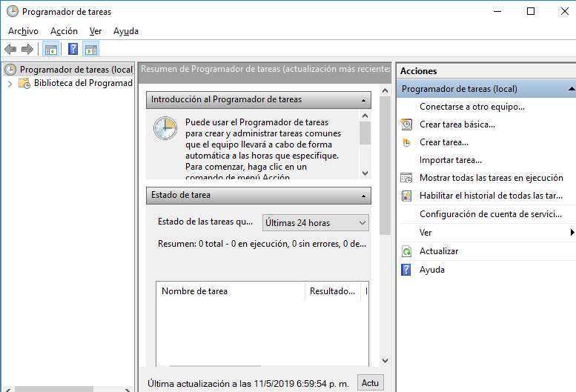
Task: Click the Crear tarea icon
Action: (406, 142)
